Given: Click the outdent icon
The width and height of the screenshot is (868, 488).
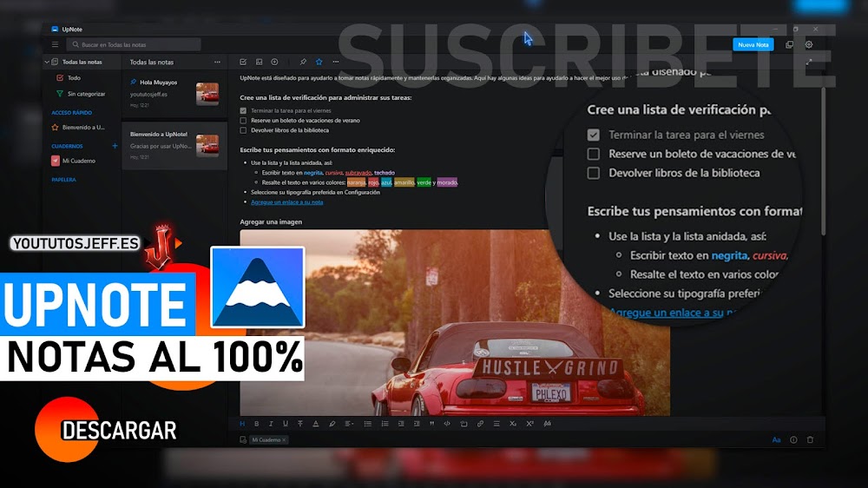Looking at the screenshot, I should tap(401, 424).
